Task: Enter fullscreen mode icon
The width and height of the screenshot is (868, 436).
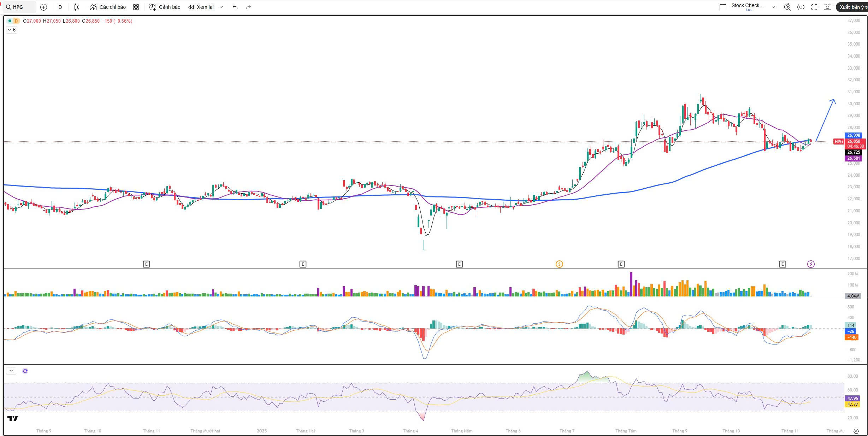Action: (814, 7)
